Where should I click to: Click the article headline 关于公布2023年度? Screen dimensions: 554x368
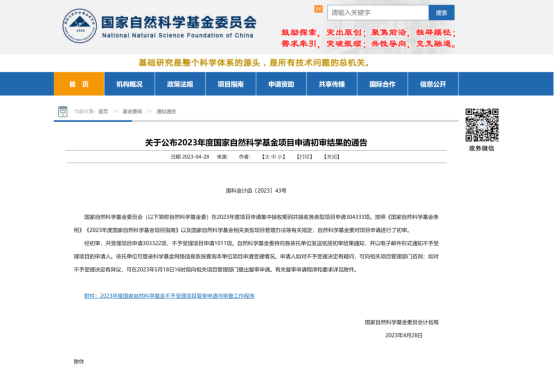[x=256, y=143]
